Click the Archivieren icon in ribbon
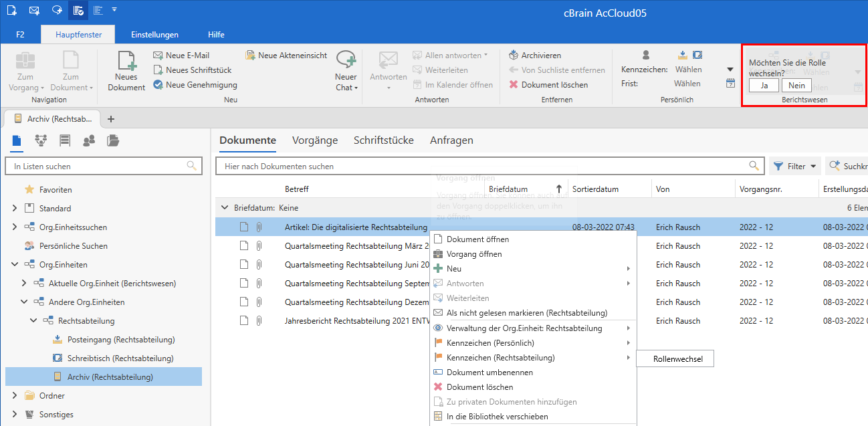Viewport: 868px width, 426px height. coord(514,56)
